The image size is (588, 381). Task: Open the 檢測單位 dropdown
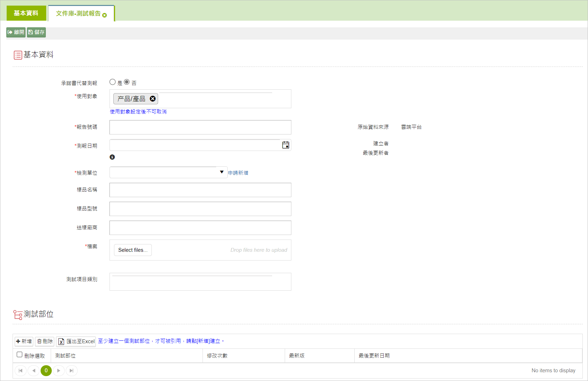(169, 172)
